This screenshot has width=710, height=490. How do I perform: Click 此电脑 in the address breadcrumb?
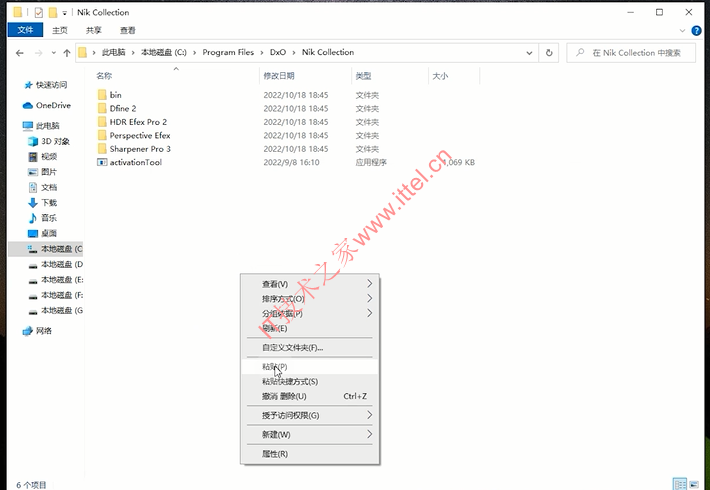click(113, 53)
